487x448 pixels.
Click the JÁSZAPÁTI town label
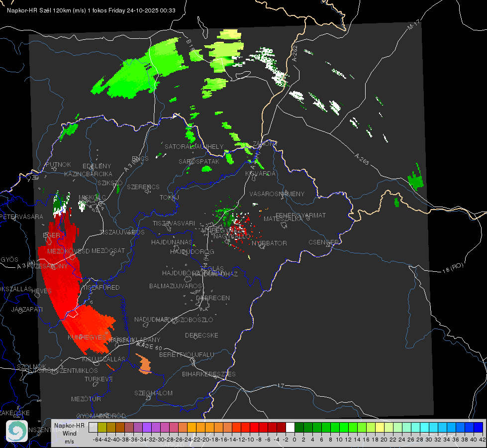click(27, 309)
